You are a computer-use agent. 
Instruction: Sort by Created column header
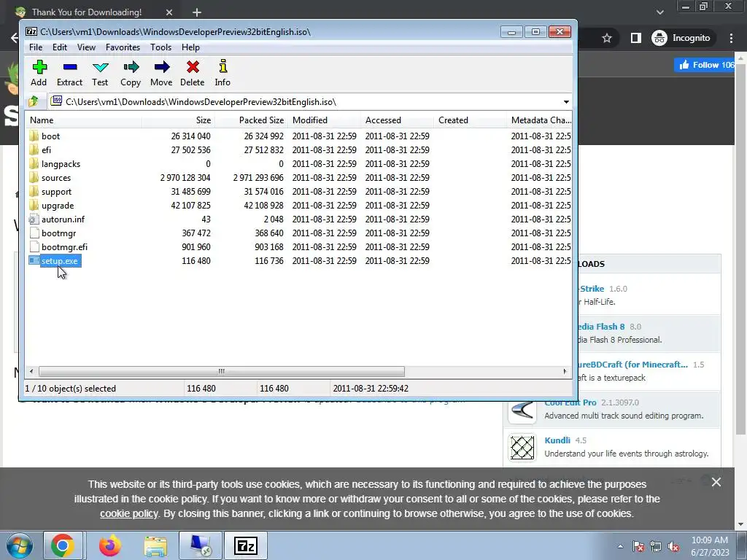point(470,120)
